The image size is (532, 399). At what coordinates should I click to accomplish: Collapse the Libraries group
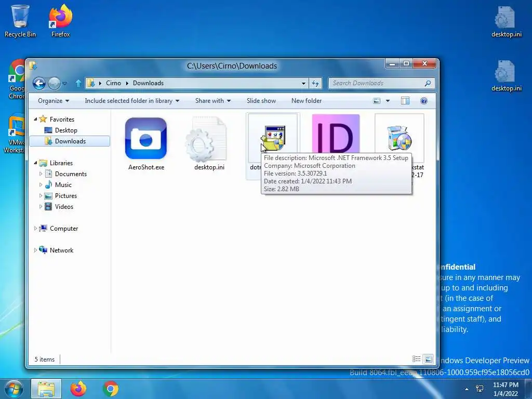36,163
